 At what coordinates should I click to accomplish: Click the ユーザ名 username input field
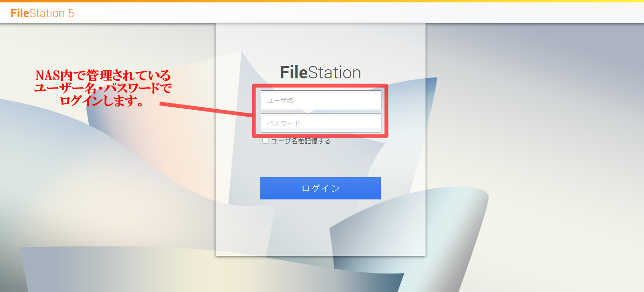[x=321, y=100]
